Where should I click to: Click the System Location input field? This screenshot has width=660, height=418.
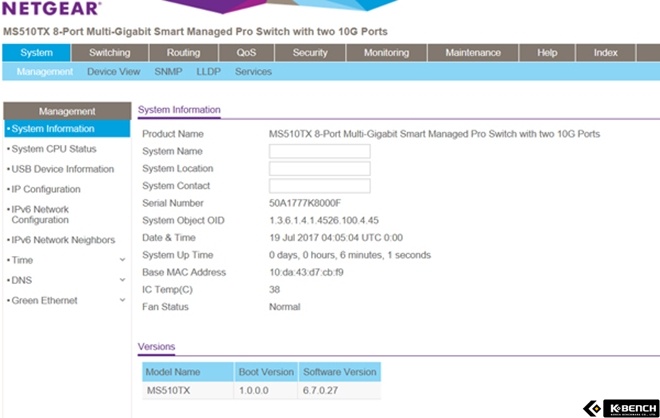(319, 168)
